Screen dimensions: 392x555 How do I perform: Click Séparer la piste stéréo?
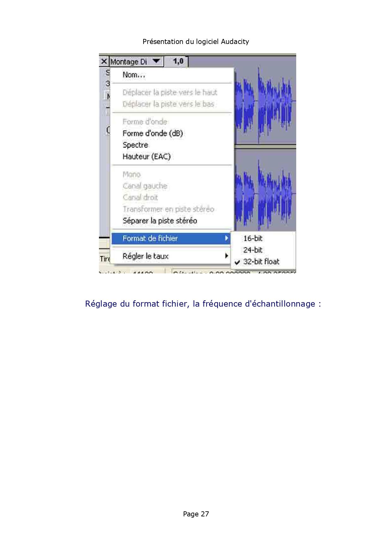160,221
